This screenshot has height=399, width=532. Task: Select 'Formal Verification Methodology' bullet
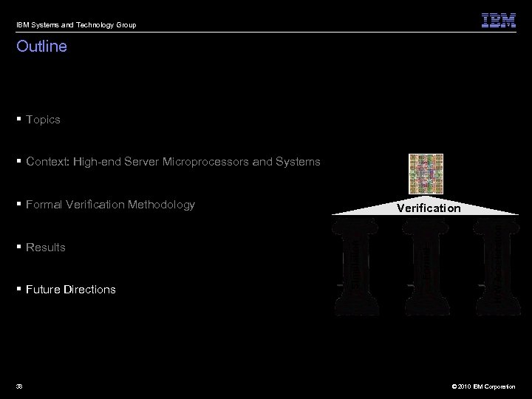coord(110,205)
